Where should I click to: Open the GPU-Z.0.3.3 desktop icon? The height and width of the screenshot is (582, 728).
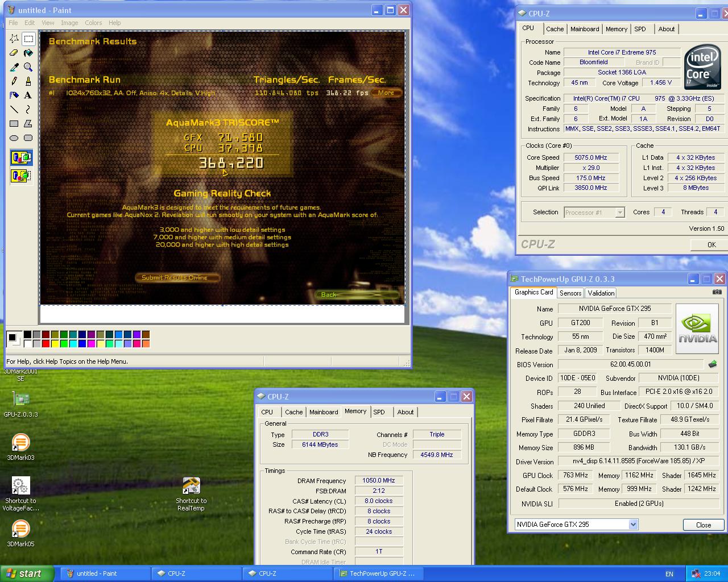20,404
